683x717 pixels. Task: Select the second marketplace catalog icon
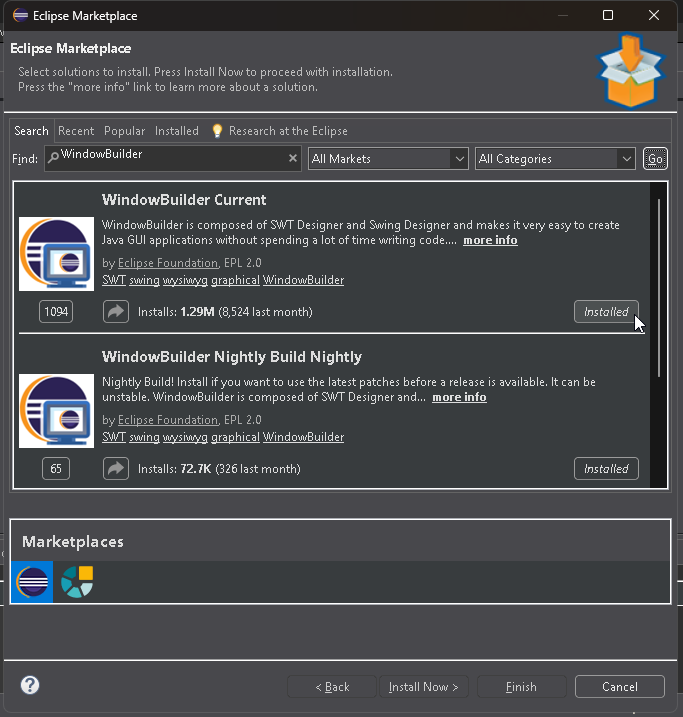click(x=77, y=582)
